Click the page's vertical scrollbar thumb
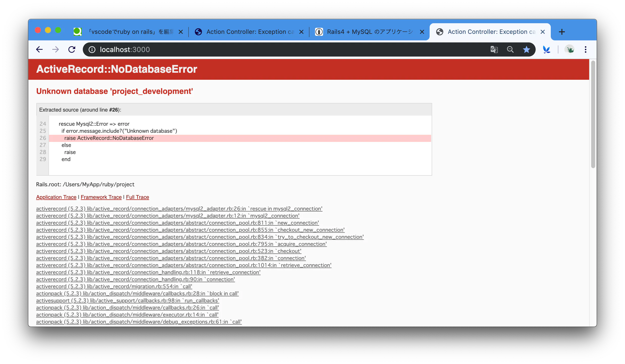The width and height of the screenshot is (625, 364). [593, 114]
